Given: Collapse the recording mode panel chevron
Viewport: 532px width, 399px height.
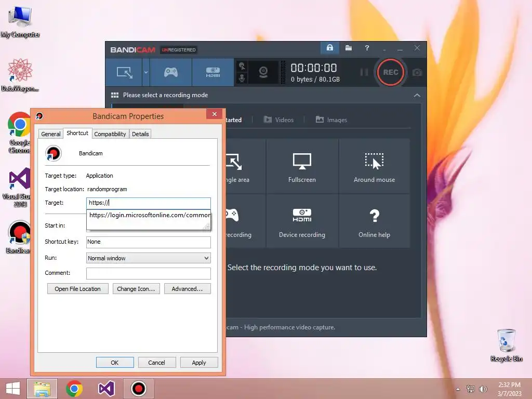Looking at the screenshot, I should pyautogui.click(x=417, y=96).
